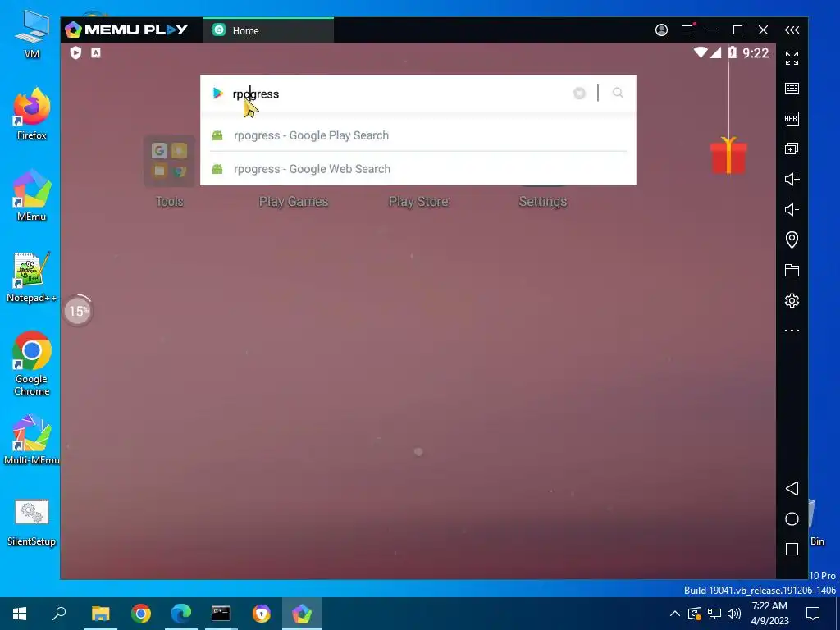Install an APK using sidebar icon
This screenshot has height=630, width=840.
pyautogui.click(x=792, y=118)
